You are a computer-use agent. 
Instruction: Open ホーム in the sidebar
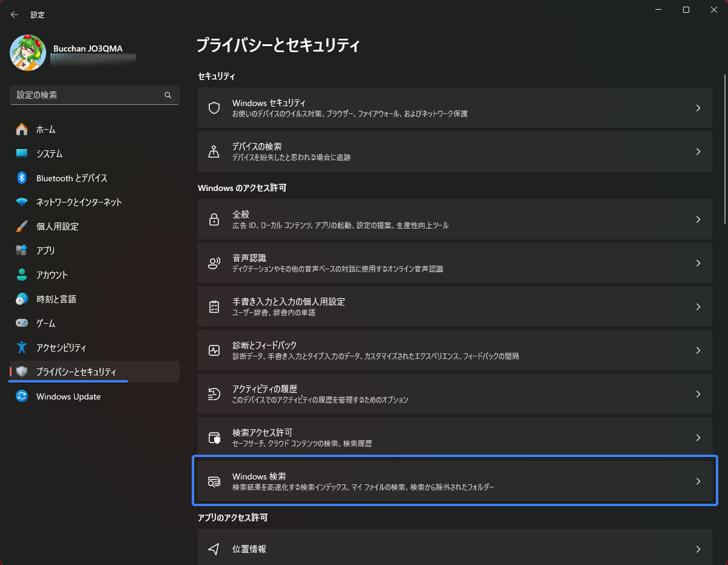(x=95, y=129)
